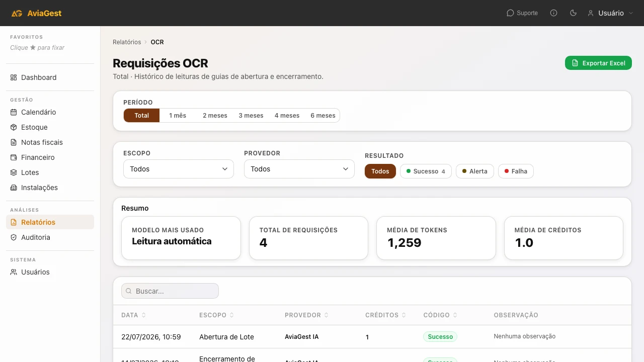644x362 pixels.
Task: Open the Escopo dropdown
Action: pos(179,169)
